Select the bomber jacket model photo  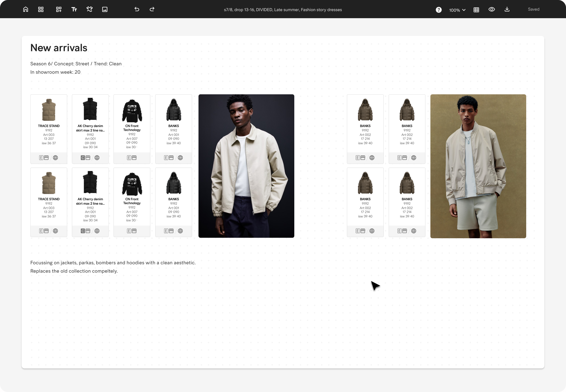pyautogui.click(x=478, y=166)
